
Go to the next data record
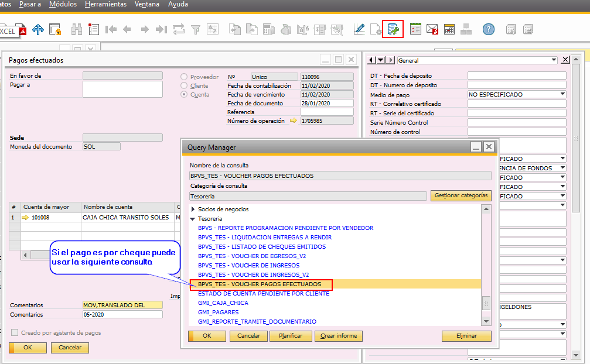(x=145, y=29)
